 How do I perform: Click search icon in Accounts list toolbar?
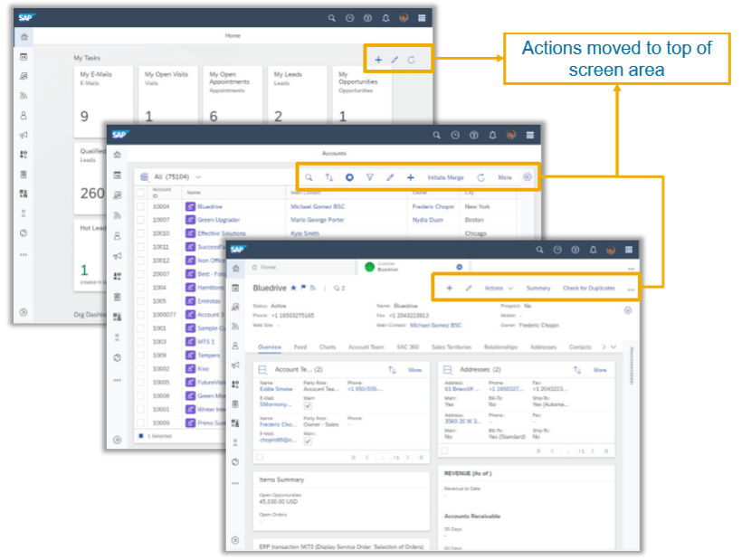309,177
